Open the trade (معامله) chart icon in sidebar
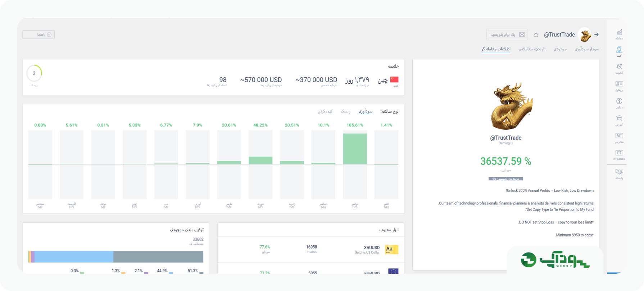This screenshot has width=644, height=291. pos(619,32)
